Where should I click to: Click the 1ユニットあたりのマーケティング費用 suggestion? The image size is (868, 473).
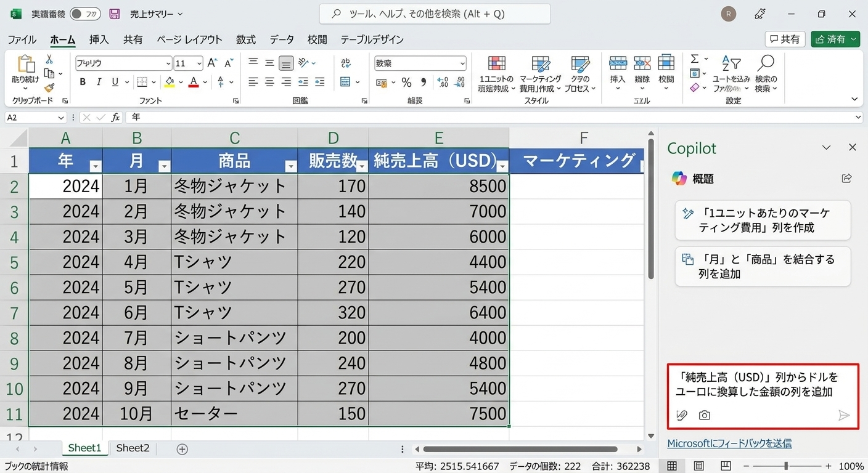click(763, 220)
